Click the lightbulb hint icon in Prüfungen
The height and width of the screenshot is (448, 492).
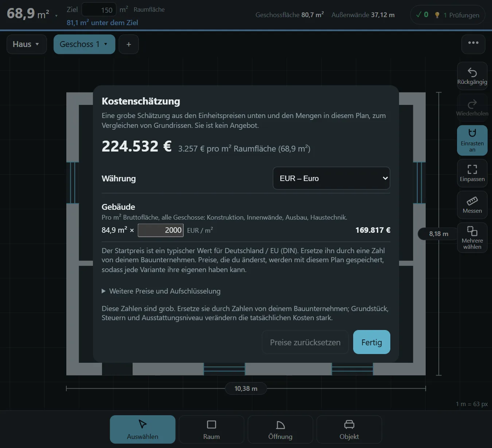point(437,15)
